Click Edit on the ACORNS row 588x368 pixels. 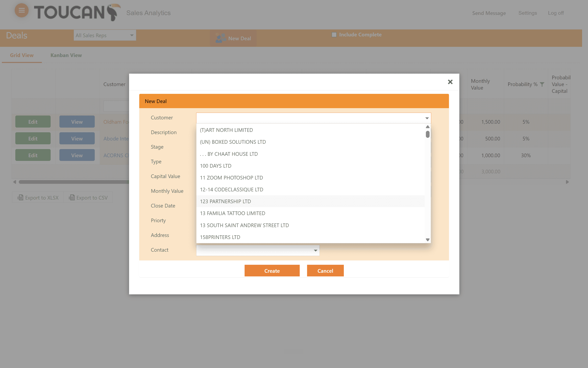click(33, 155)
